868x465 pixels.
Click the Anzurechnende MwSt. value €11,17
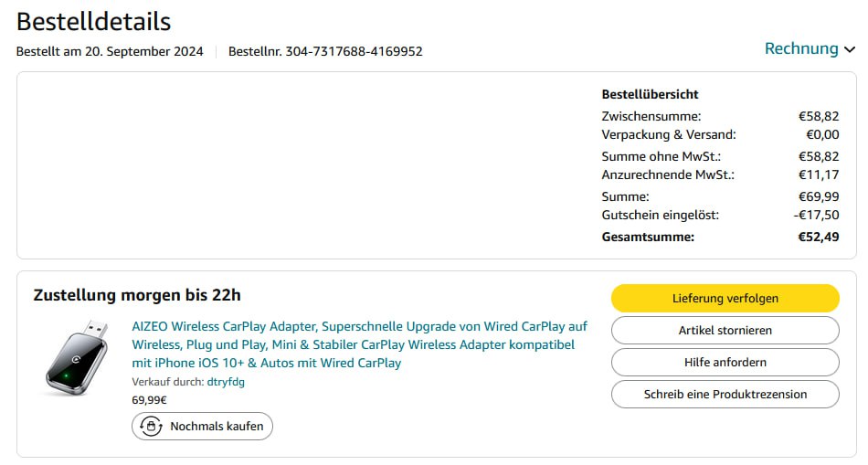pos(819,174)
